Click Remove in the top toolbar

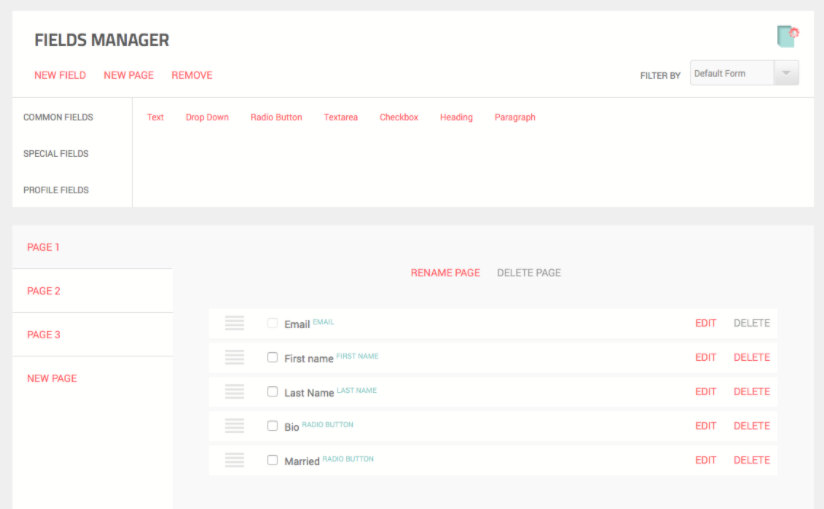pyautogui.click(x=192, y=75)
